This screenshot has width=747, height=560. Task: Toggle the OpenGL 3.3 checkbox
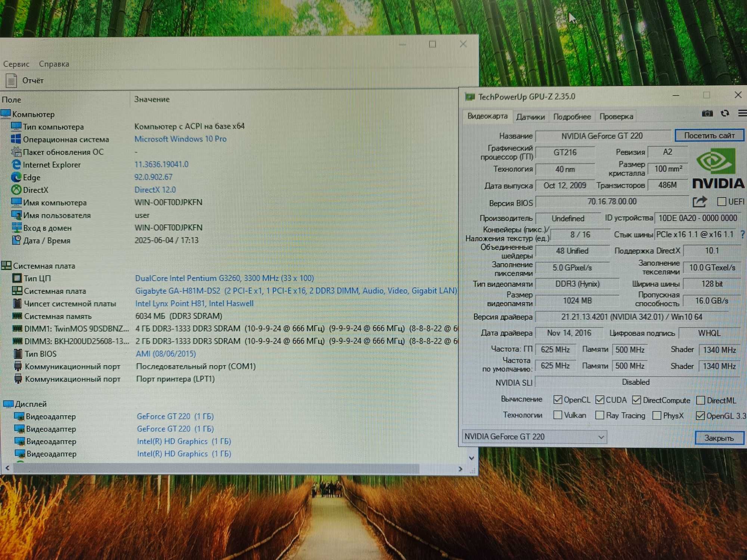click(700, 416)
